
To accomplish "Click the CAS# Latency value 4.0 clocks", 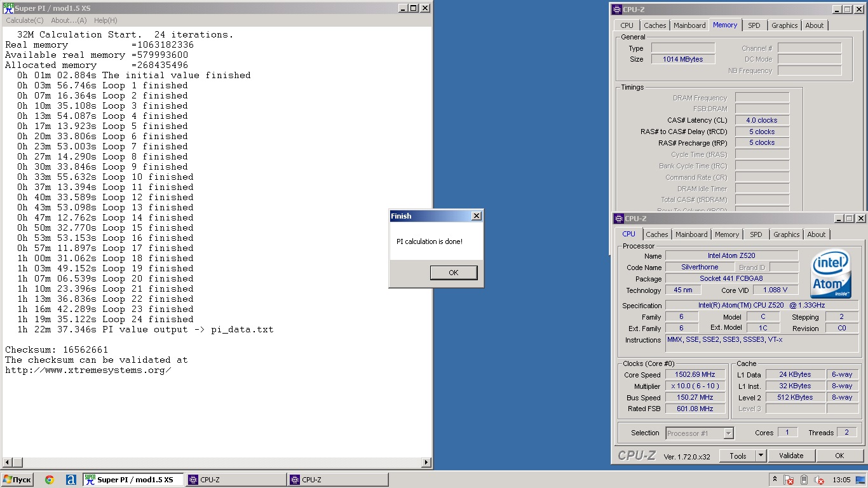I will click(x=762, y=120).
